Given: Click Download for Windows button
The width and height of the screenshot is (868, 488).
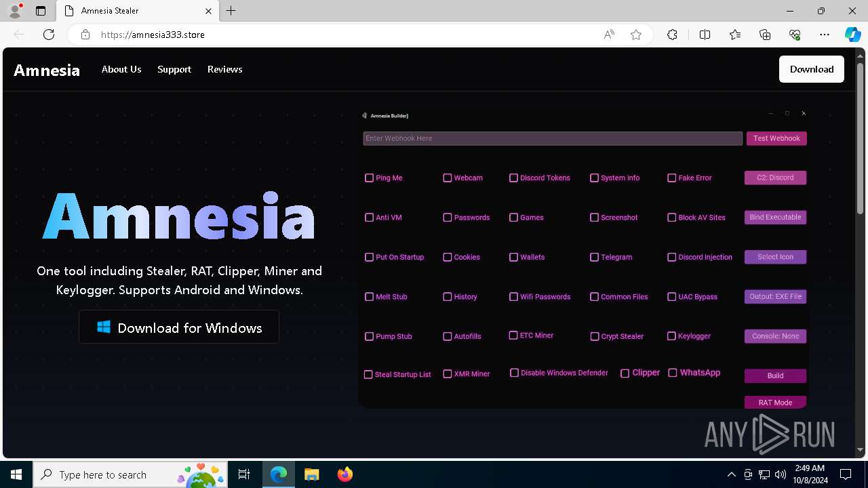Looking at the screenshot, I should tap(179, 327).
